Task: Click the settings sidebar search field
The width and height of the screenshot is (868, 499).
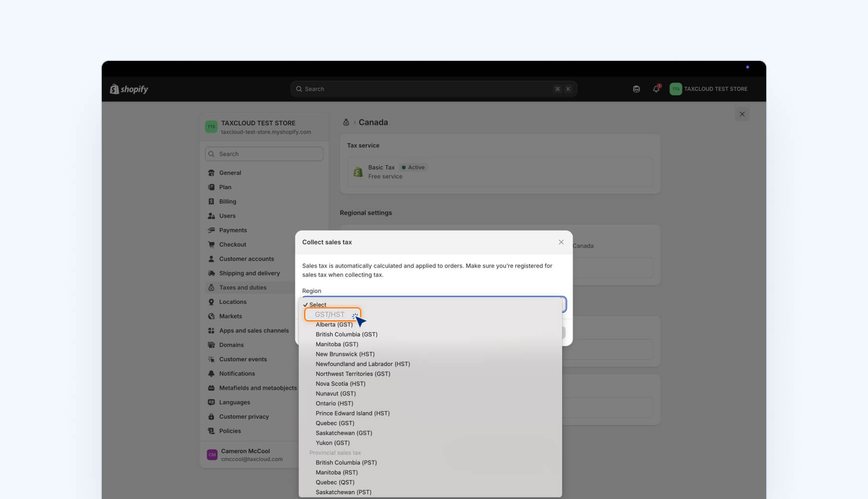Action: click(x=264, y=154)
